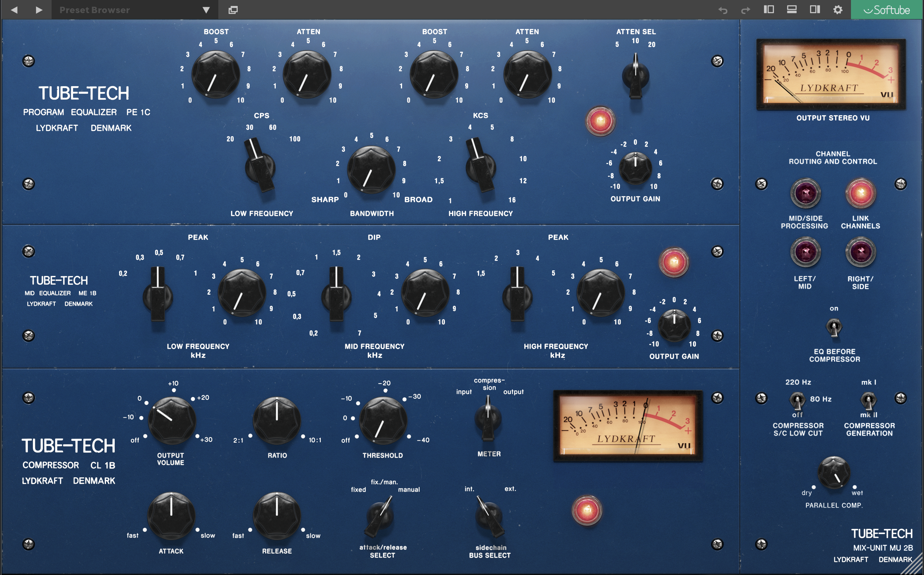Click the PE 1C Output Gain knob

pos(635,168)
